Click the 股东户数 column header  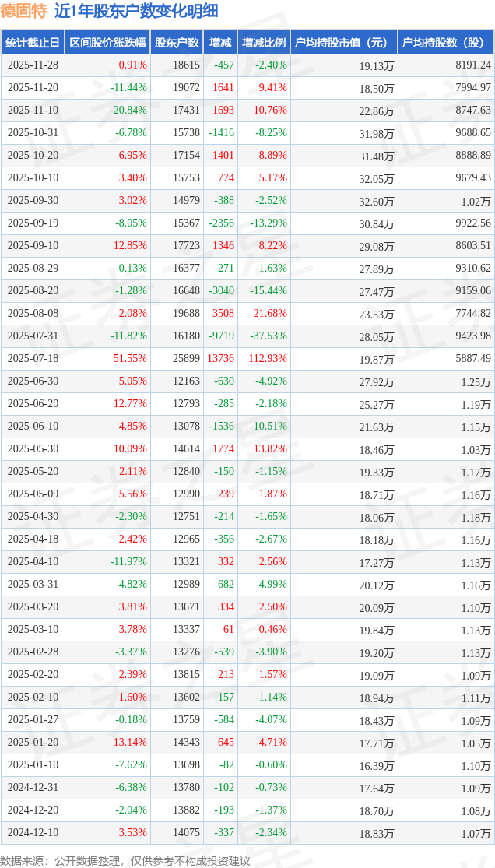[177, 43]
